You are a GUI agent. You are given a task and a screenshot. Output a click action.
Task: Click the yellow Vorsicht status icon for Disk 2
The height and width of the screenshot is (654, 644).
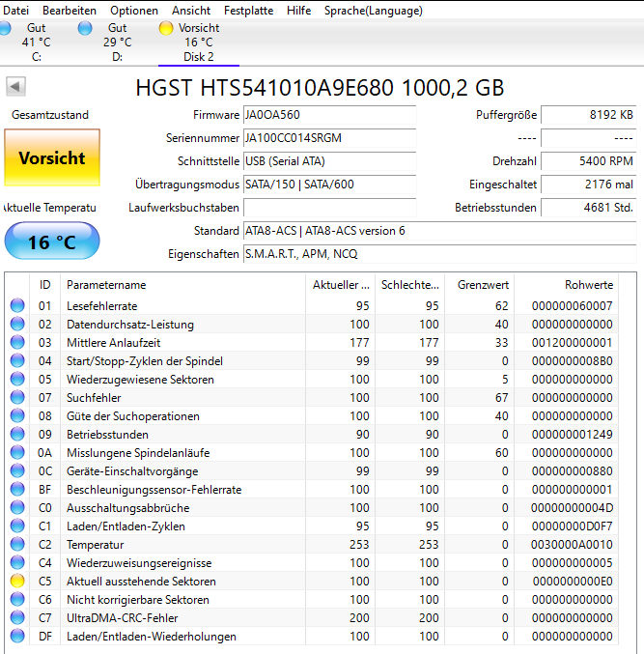coord(165,28)
